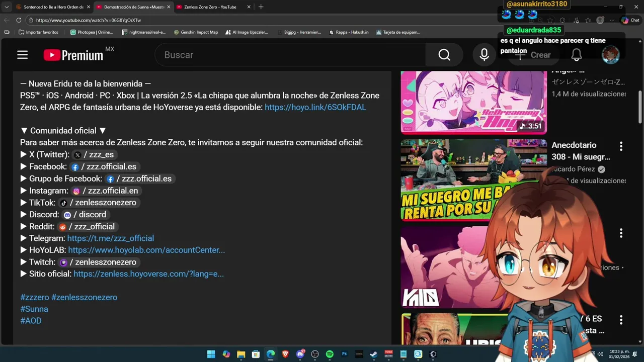This screenshot has width=644, height=362.
Task: Open Telegram t.me/zzz_official link
Action: coord(111,238)
